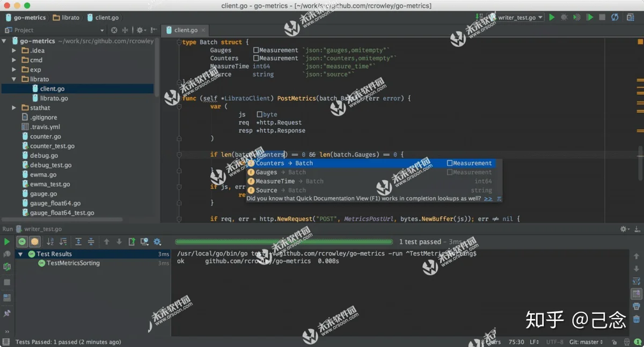Collapse all in Project panel toolbar
This screenshot has width=644, height=347.
pos(125,30)
